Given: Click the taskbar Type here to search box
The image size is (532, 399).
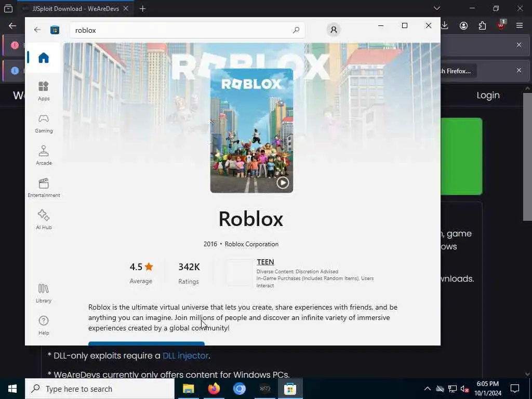Looking at the screenshot, I should tap(100, 389).
